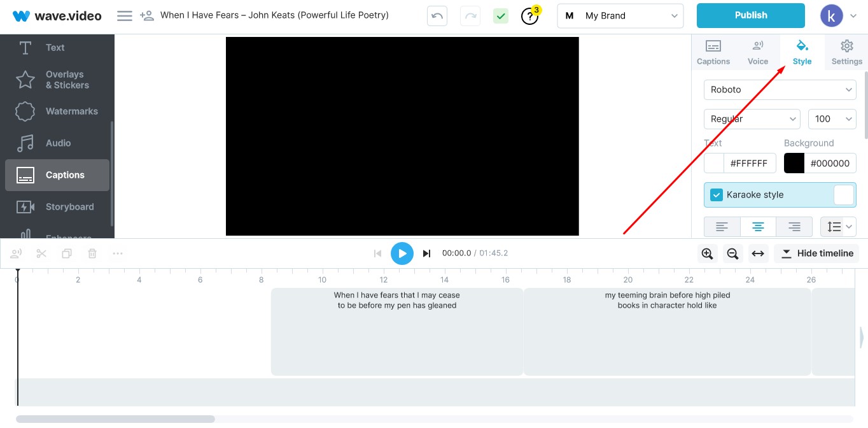Screen dimensions: 868x428
Task: Open the user avatar menu
Action: coord(832,15)
